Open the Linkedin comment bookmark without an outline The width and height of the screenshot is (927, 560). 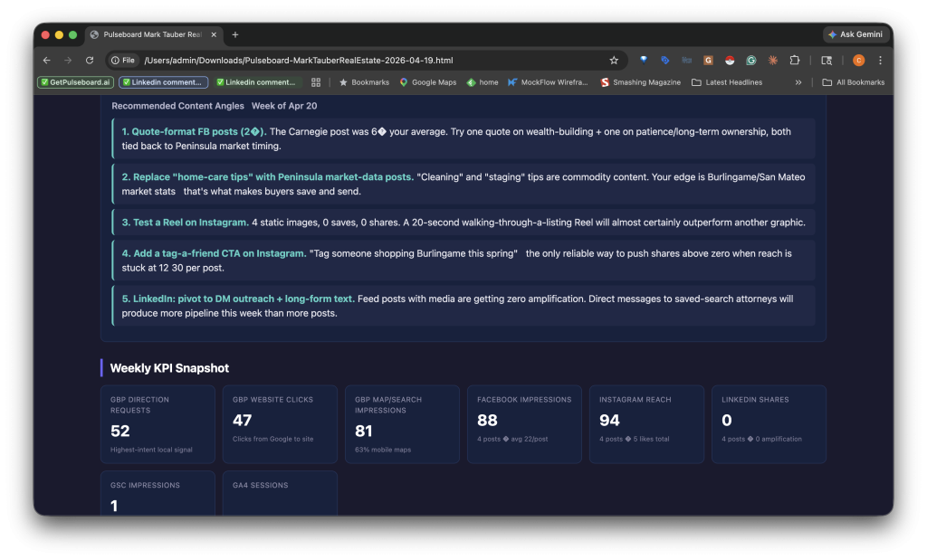pos(255,82)
